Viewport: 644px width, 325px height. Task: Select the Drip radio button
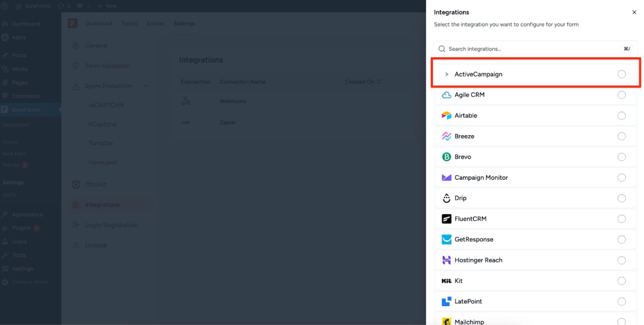pos(621,198)
